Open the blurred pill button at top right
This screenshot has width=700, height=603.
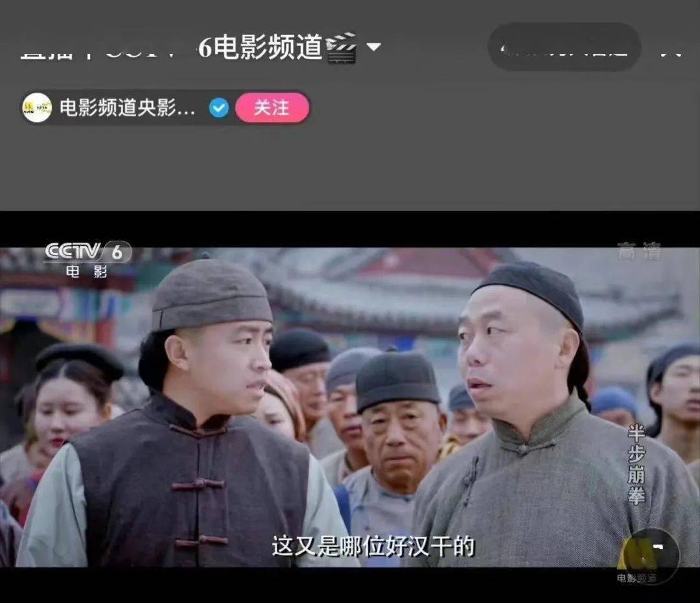(x=564, y=47)
